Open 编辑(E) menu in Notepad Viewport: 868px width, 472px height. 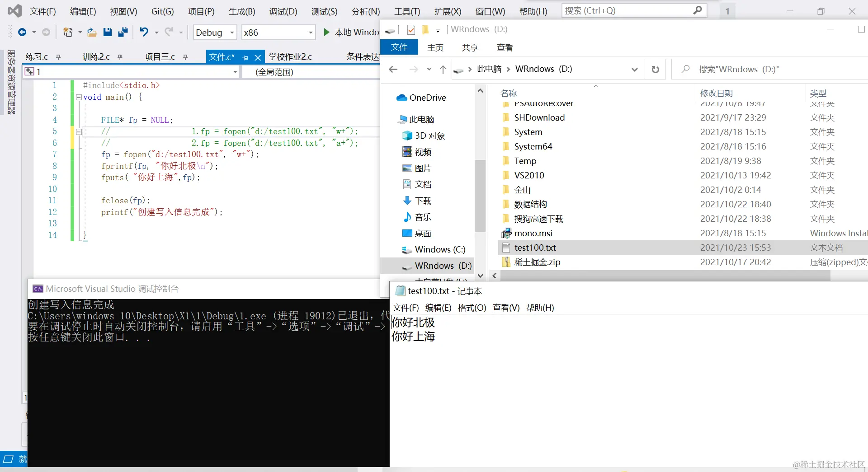[x=439, y=308]
